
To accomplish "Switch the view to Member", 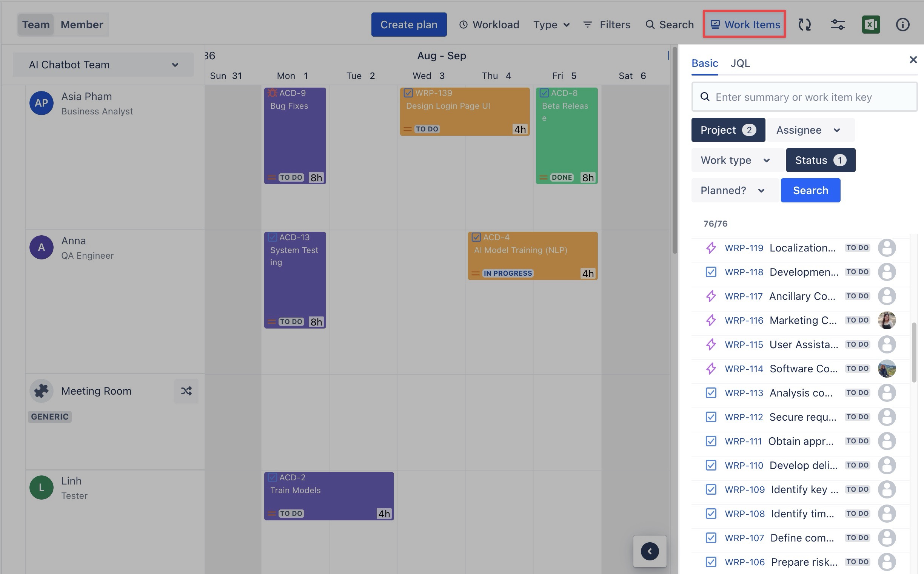I will point(82,25).
